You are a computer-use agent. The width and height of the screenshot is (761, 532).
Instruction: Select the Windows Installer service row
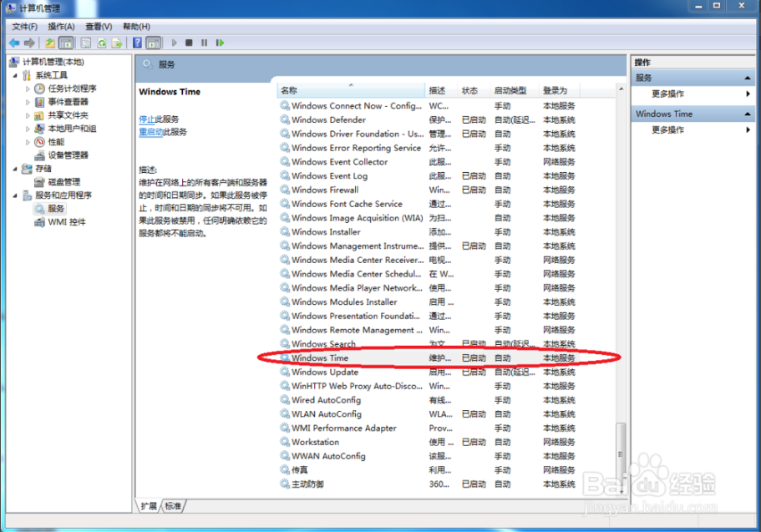point(428,232)
